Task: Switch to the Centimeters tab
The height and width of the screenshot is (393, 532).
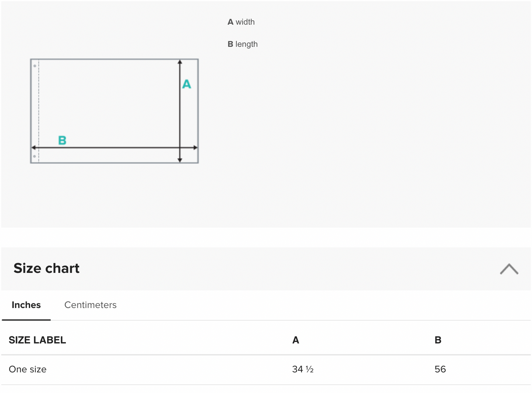Action: coord(90,305)
